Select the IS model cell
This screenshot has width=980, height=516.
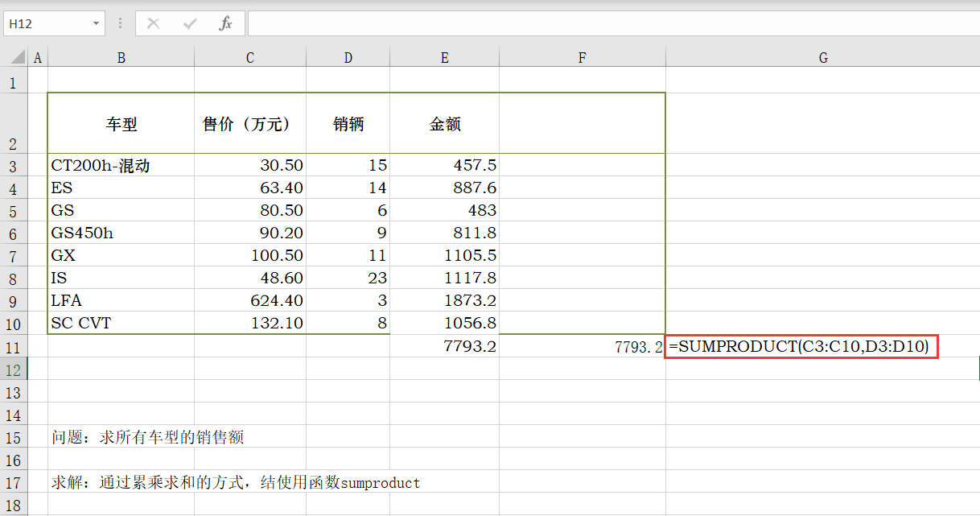(121, 278)
